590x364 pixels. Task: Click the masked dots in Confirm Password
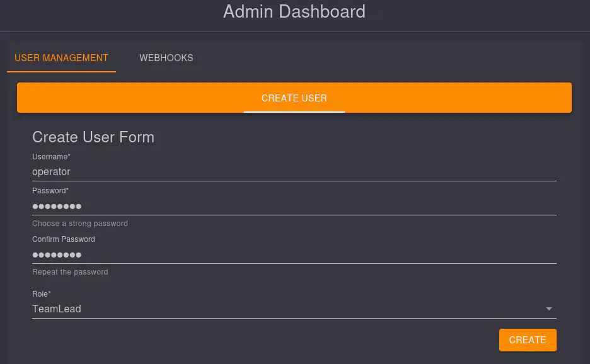pos(57,254)
